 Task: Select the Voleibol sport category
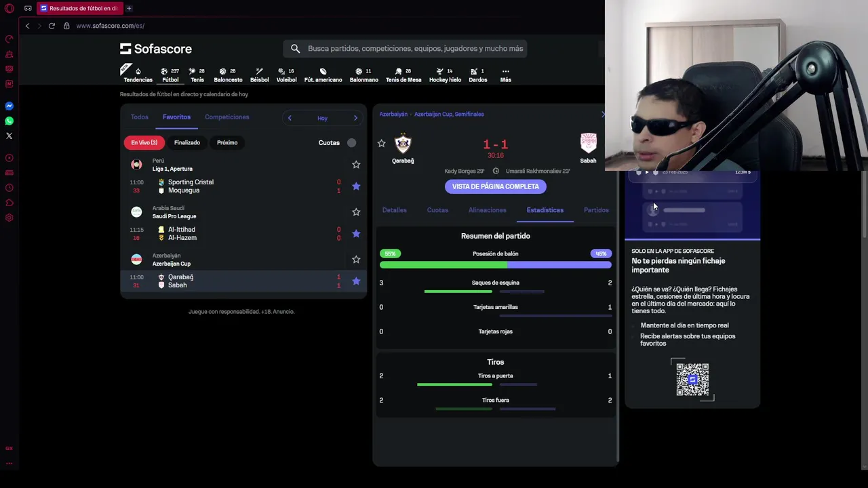[286, 75]
